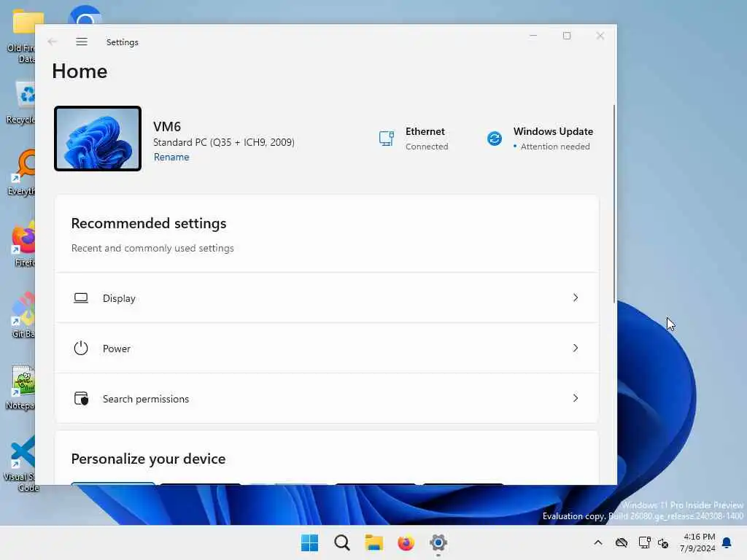Expand the Search permissions chevron
The width and height of the screenshot is (747, 560).
point(576,398)
